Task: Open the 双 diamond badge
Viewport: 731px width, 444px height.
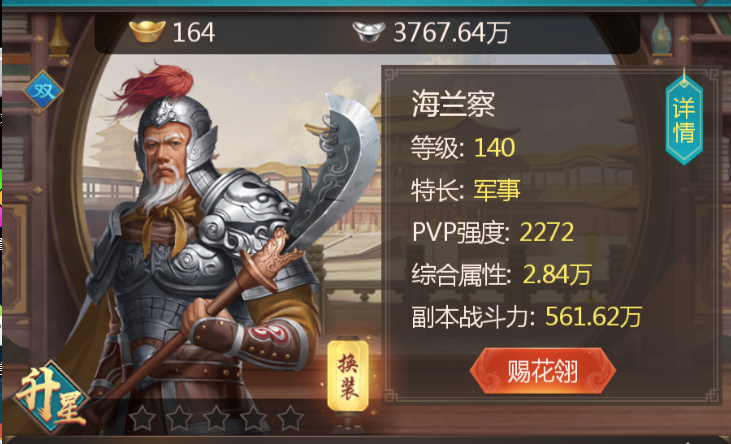Action: [x=43, y=91]
